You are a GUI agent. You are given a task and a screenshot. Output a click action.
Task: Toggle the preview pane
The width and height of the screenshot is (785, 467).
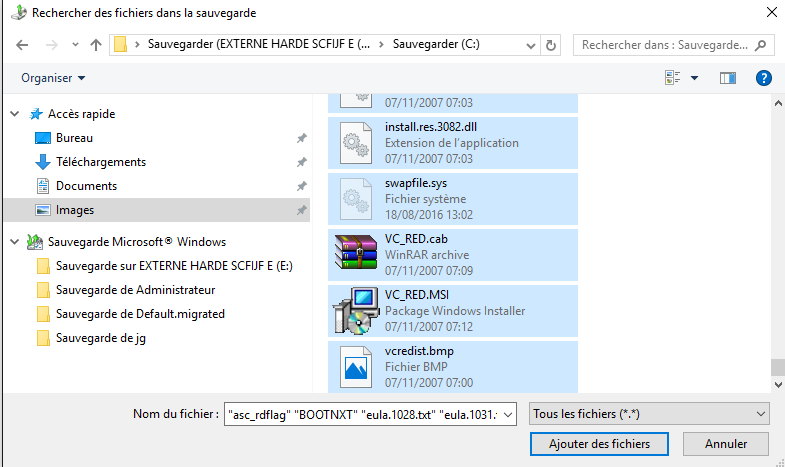(x=727, y=78)
